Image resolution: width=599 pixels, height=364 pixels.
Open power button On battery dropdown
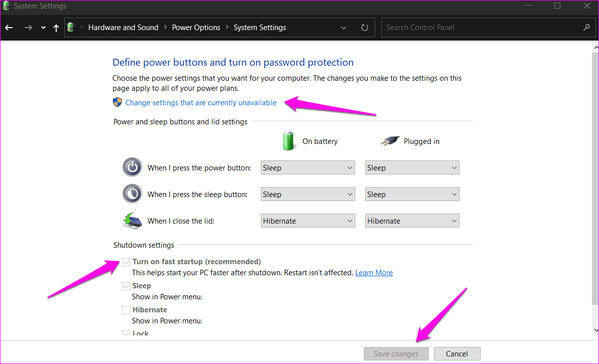[308, 167]
